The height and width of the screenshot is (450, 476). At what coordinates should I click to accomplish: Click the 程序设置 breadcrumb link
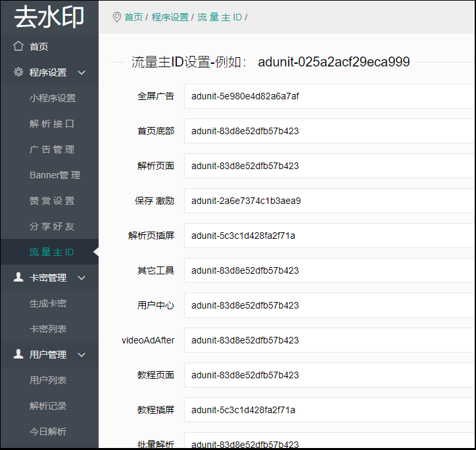click(x=170, y=17)
